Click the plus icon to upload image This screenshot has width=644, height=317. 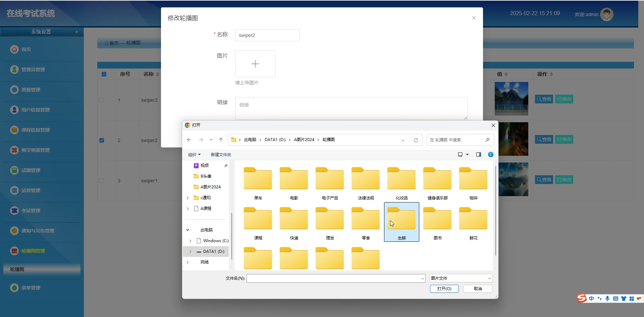255,64
